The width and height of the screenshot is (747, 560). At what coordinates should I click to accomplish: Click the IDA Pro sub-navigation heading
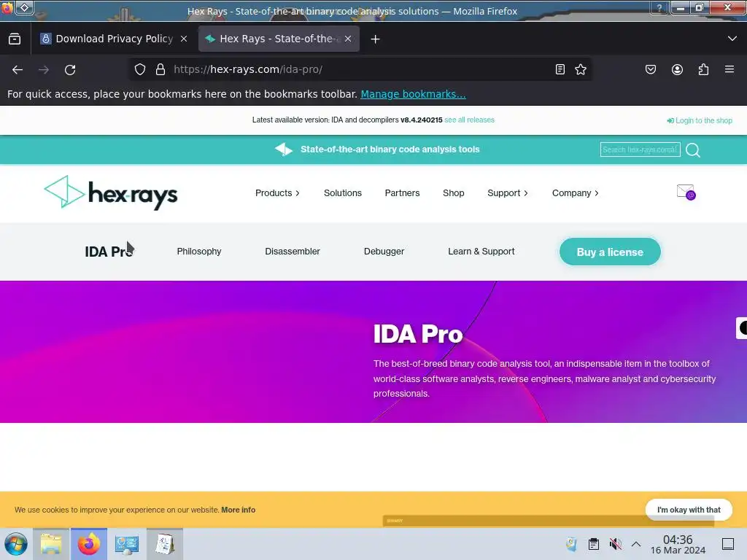[x=109, y=252]
